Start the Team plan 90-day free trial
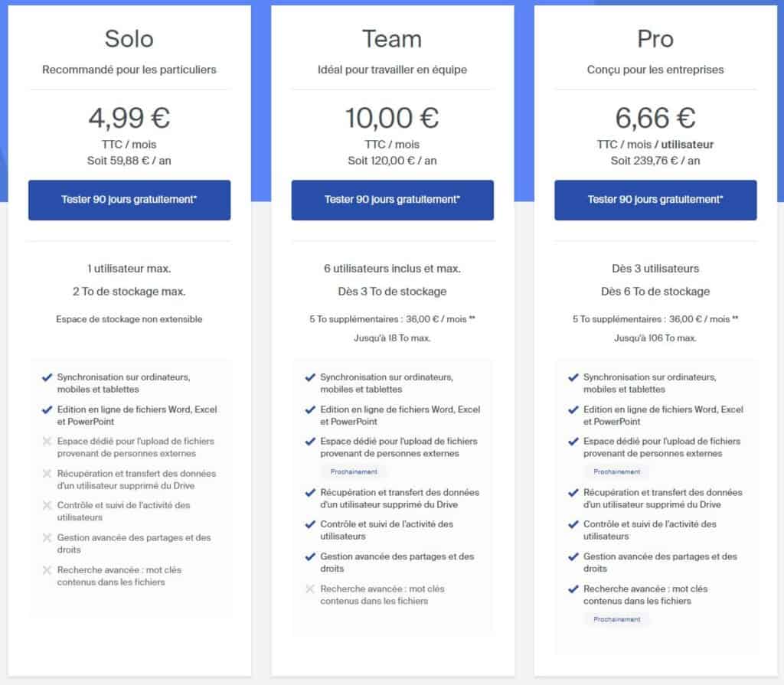The width and height of the screenshot is (784, 685). [392, 200]
